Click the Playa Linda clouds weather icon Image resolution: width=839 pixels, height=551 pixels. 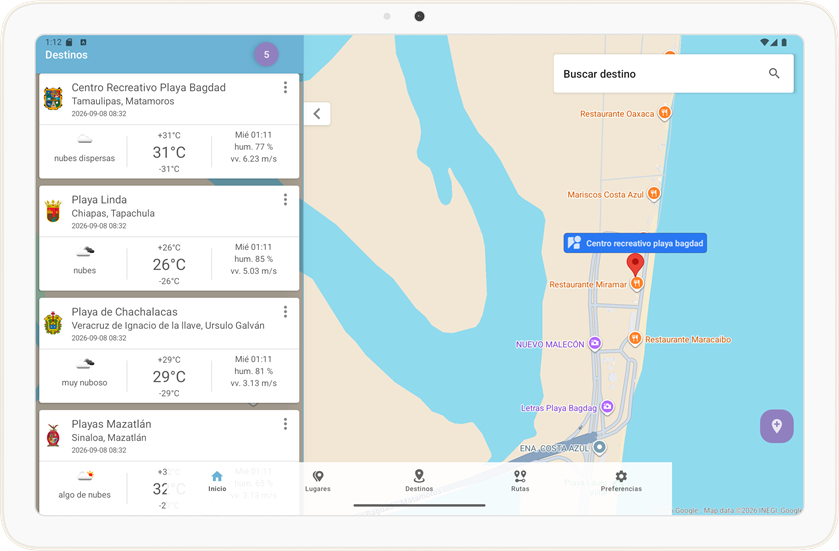click(85, 251)
